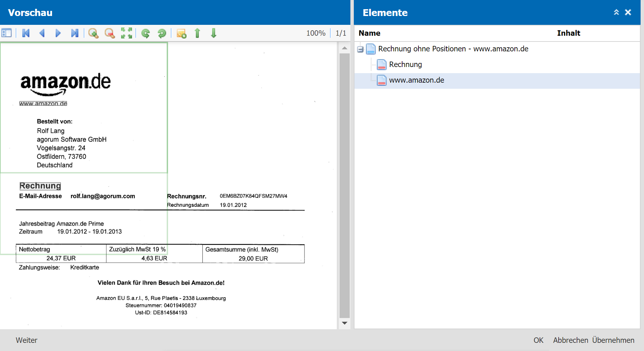Image resolution: width=644 pixels, height=351 pixels.
Task: Go to the next page
Action: click(x=58, y=33)
